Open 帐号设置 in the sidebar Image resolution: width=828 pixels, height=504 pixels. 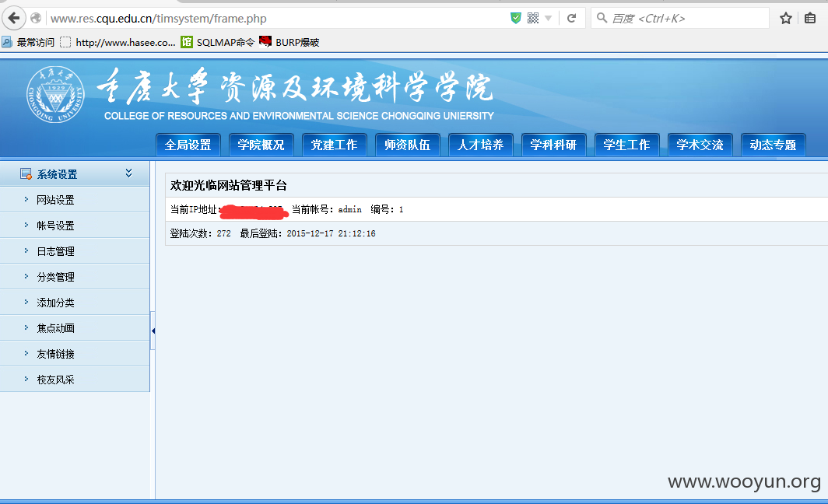pyautogui.click(x=75, y=226)
